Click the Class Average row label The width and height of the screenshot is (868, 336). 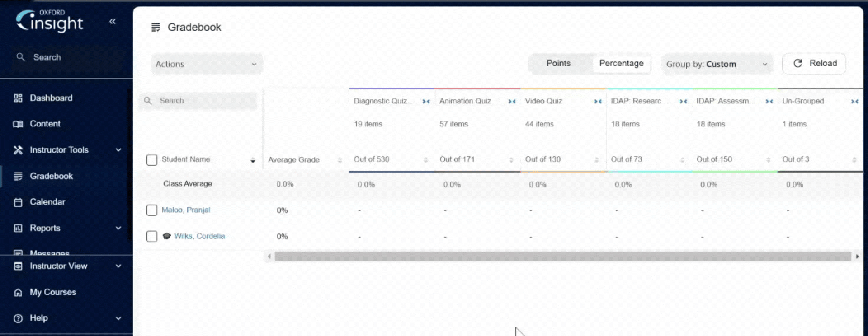coord(188,184)
